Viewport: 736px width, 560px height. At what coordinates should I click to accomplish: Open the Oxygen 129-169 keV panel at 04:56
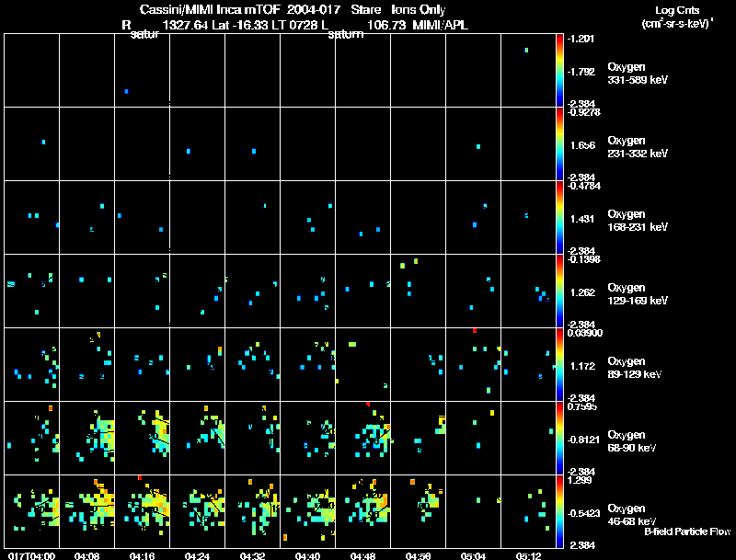coord(419,291)
